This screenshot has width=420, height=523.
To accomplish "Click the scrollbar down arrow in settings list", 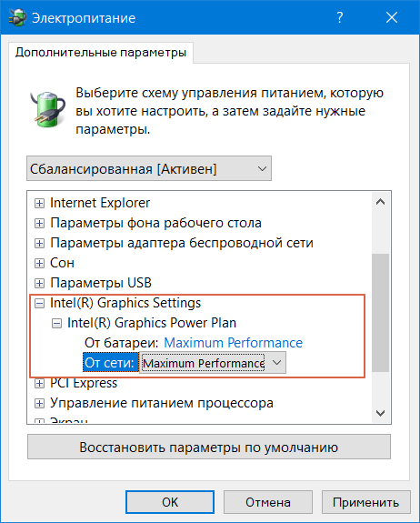I will tap(380, 413).
